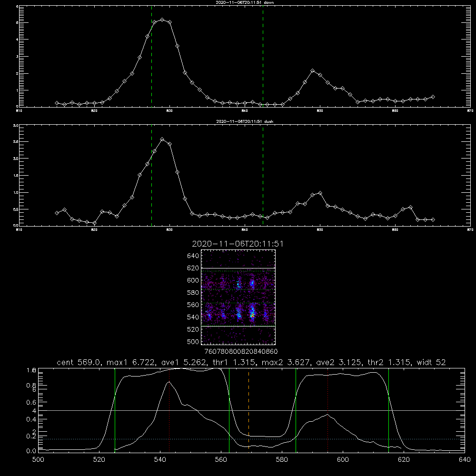This screenshot has height=476, width=476.
Task: Open the colored spectral heatmap image
Action: pos(238,297)
